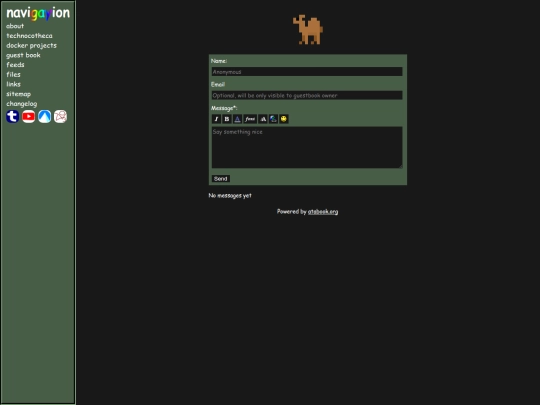540x405 pixels.
Task: Click the navigayion rainbow title
Action: pyautogui.click(x=38, y=13)
